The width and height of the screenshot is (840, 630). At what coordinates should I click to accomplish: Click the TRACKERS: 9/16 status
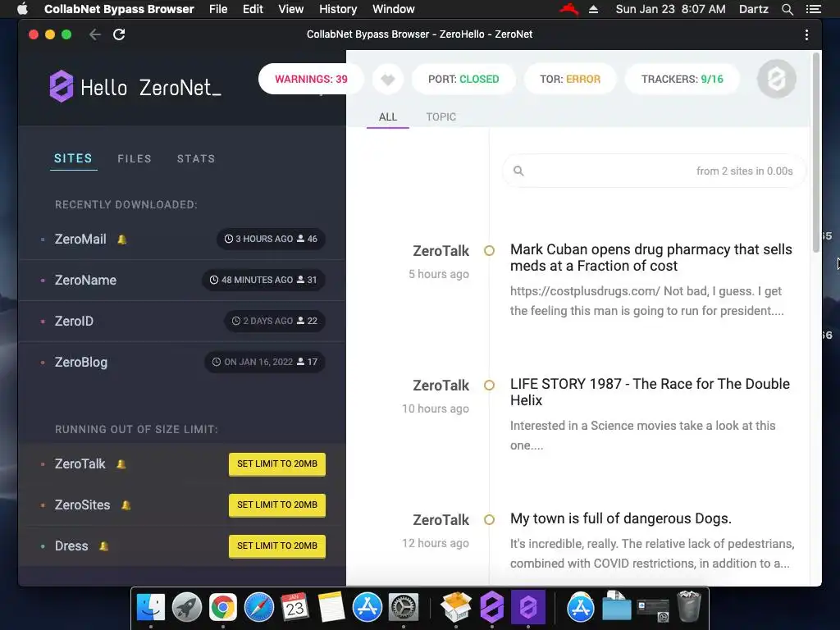pos(682,80)
